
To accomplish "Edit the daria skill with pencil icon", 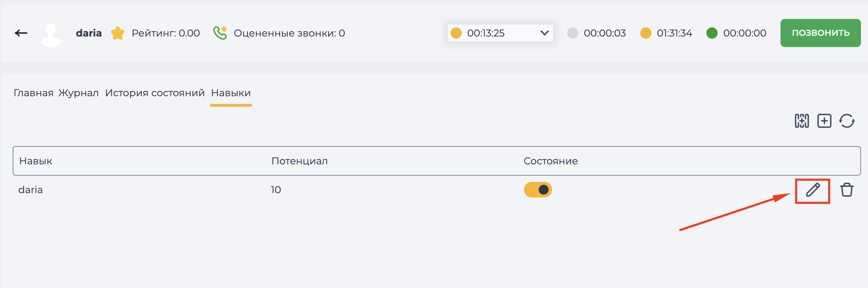I will click(x=813, y=190).
